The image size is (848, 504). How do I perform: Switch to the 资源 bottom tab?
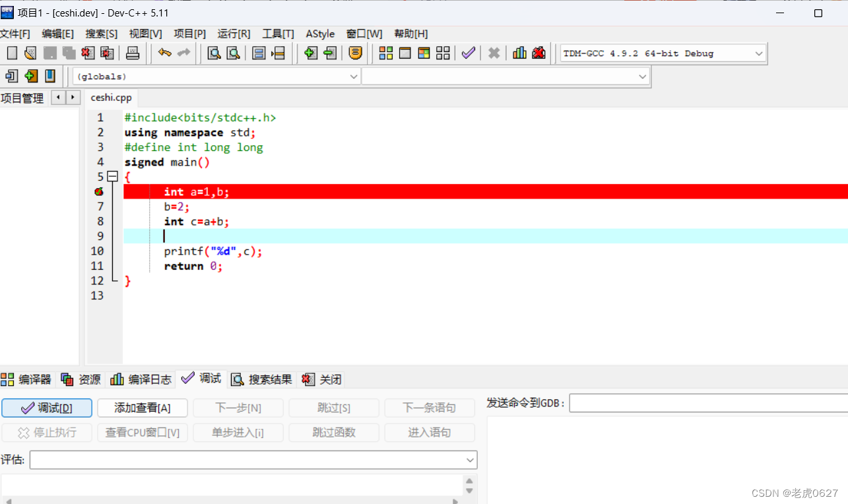(81, 379)
